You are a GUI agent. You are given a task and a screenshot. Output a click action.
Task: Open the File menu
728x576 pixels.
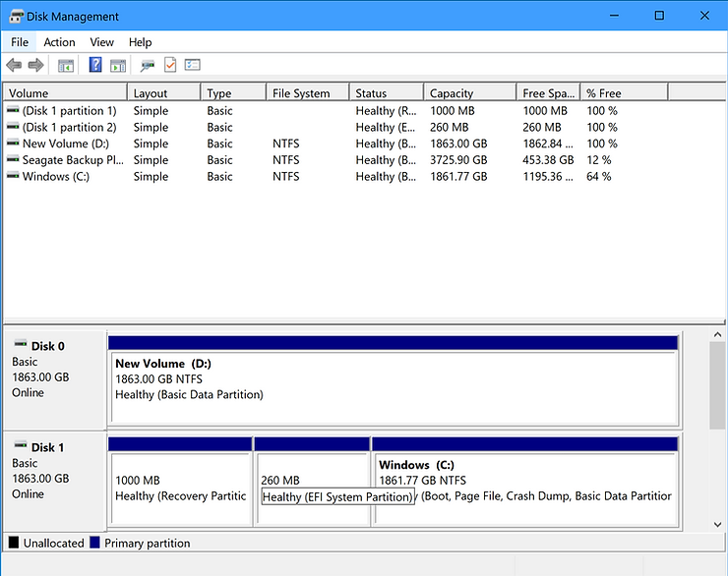pos(20,42)
